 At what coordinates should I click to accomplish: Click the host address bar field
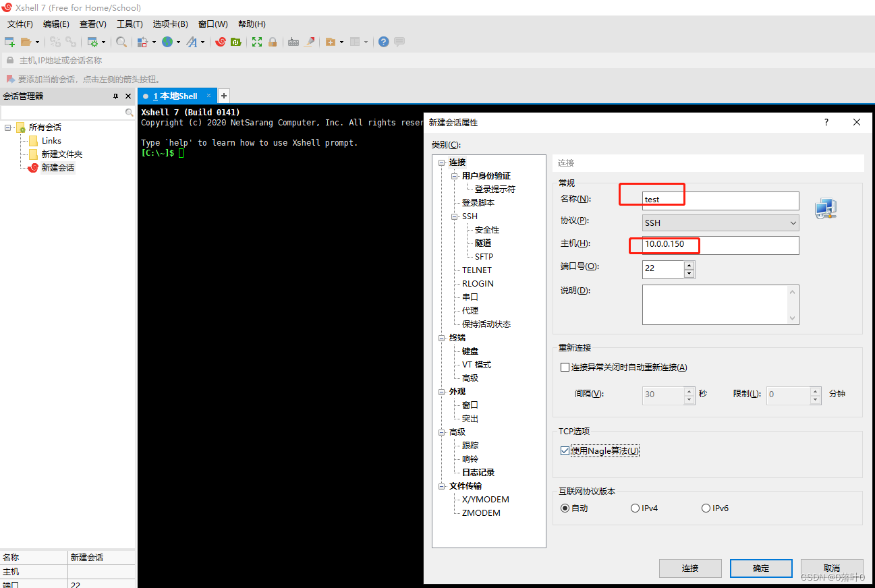click(x=439, y=61)
